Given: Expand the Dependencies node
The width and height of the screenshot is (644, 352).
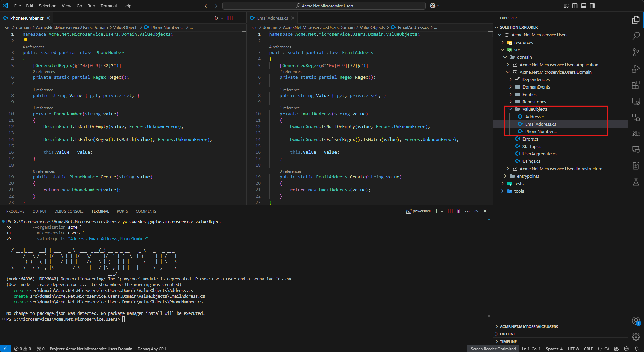Looking at the screenshot, I should (x=511, y=79).
